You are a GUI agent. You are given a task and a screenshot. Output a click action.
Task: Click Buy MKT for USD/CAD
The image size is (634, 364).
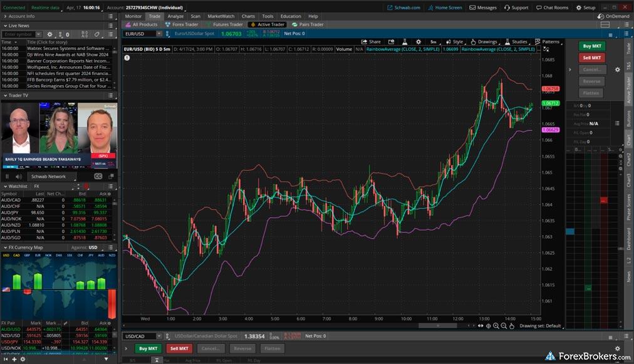coord(148,348)
